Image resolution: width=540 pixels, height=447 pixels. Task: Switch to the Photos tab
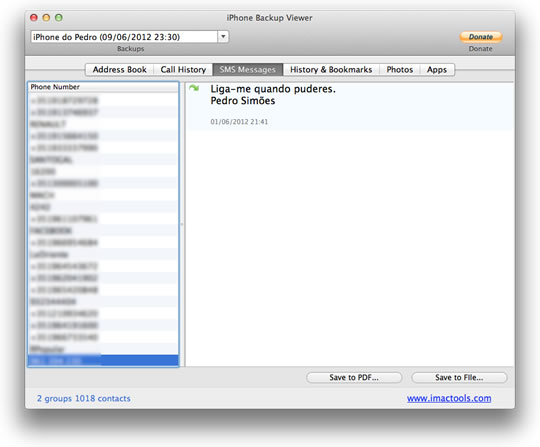click(x=399, y=70)
